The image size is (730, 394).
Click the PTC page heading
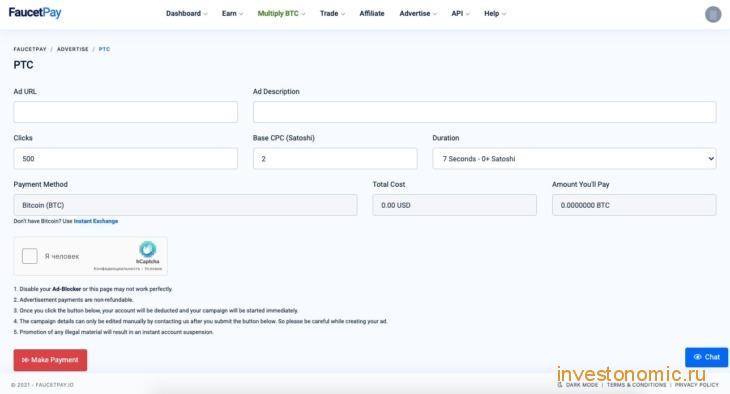[x=23, y=65]
